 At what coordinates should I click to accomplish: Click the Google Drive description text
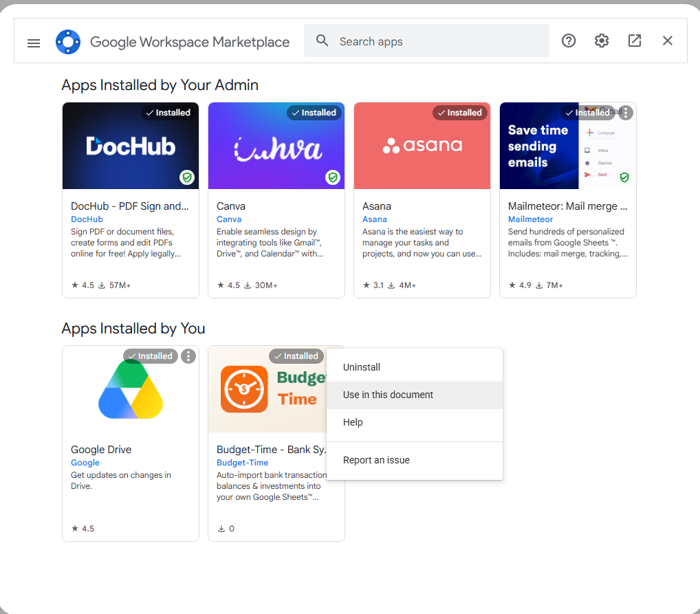120,481
